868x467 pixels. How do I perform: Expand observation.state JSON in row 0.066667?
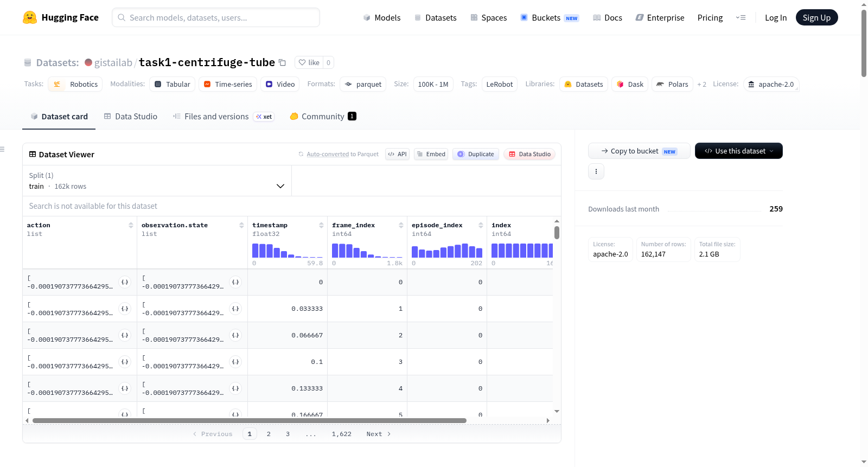click(x=235, y=335)
